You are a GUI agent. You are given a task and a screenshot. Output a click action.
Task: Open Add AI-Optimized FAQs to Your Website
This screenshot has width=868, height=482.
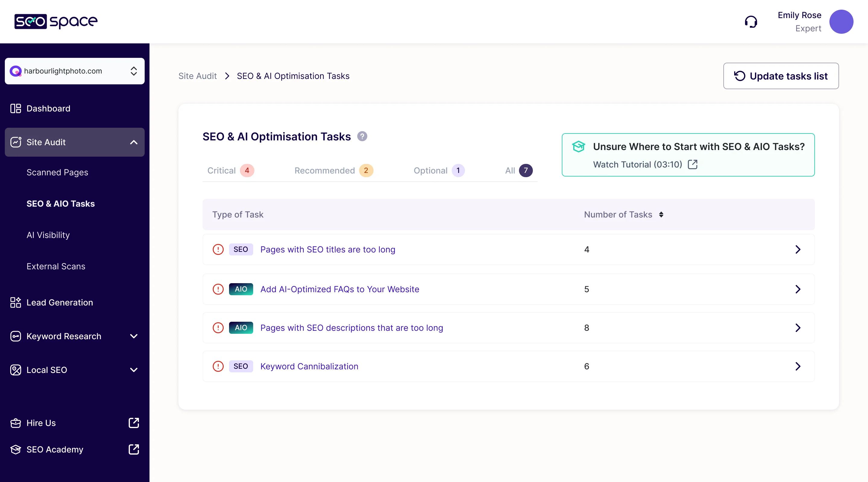pyautogui.click(x=340, y=289)
